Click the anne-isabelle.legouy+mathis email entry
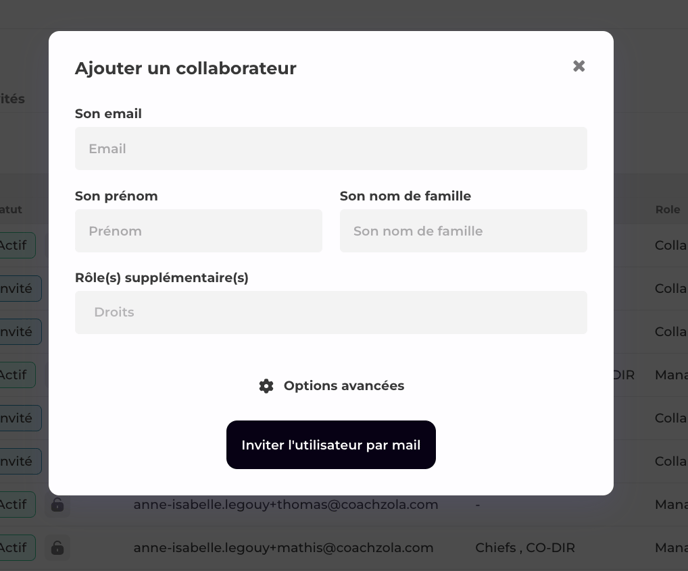This screenshot has height=571, width=688. [284, 548]
